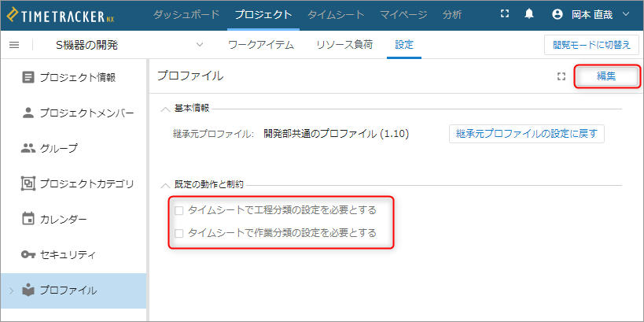Screen dimensions: 644x322
Task: Click 閲覧モードに切替え button
Action: pyautogui.click(x=592, y=45)
